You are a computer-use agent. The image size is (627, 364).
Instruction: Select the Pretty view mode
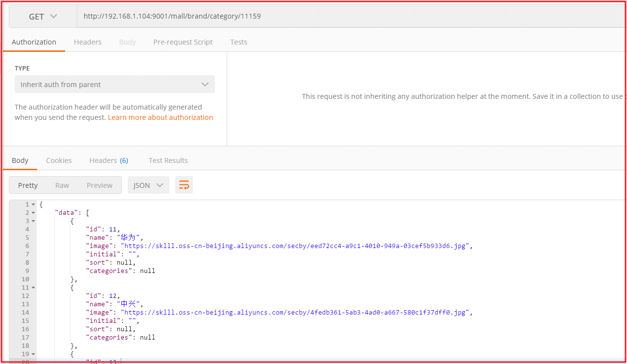tap(28, 185)
